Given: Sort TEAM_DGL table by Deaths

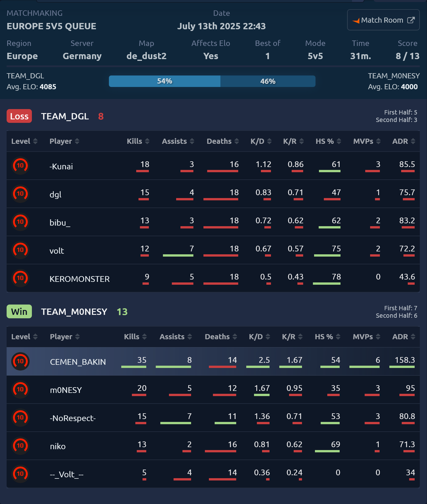Looking at the screenshot, I should pyautogui.click(x=223, y=141).
